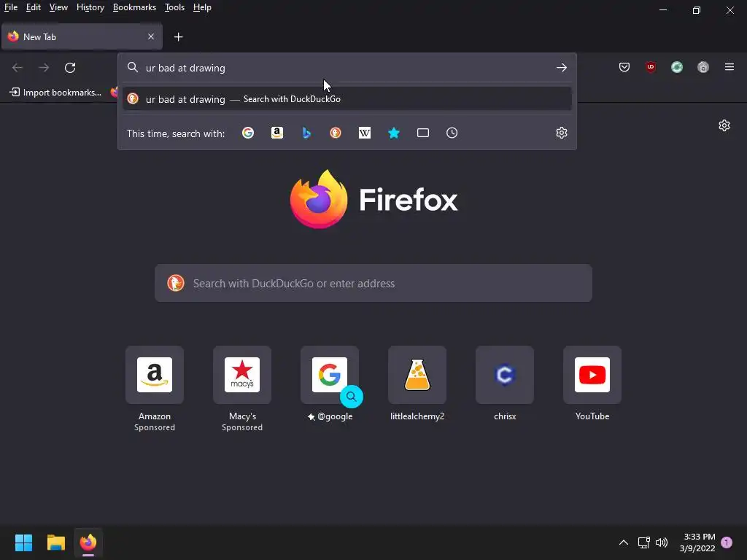The image size is (747, 560).
Task: Select DuckDuckGo one-off search icon
Action: 336,133
